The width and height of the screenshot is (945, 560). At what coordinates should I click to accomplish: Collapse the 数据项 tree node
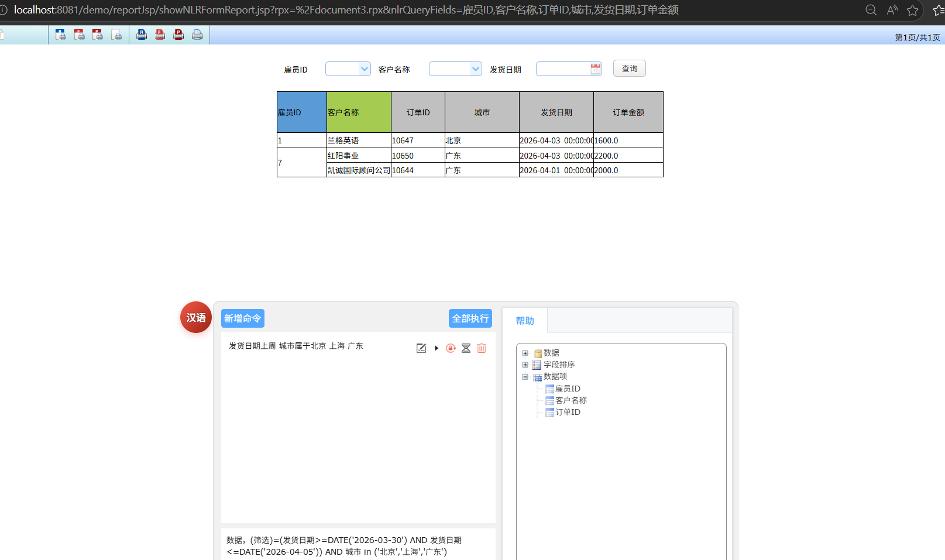[525, 377]
